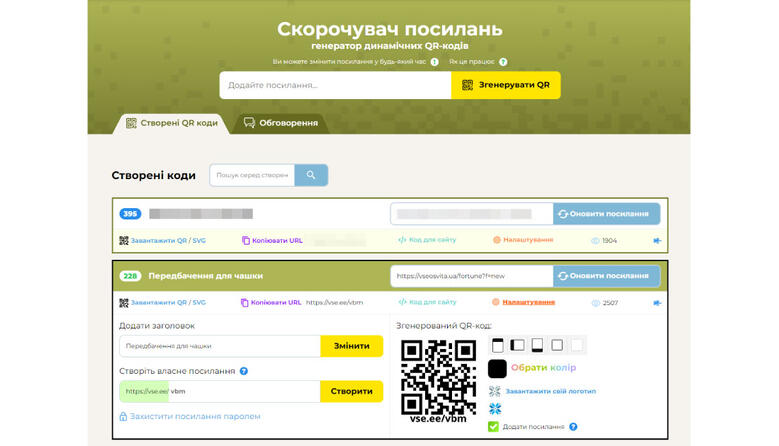The width and height of the screenshot is (779, 446).
Task: Click the vse.ee/vbm caption under the QR
Action: [438, 419]
